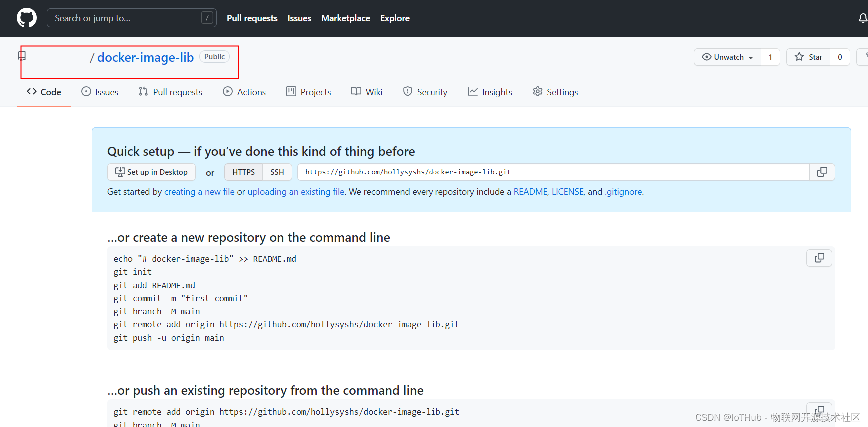Click the Public visibility badge
The image size is (868, 427).
point(214,56)
